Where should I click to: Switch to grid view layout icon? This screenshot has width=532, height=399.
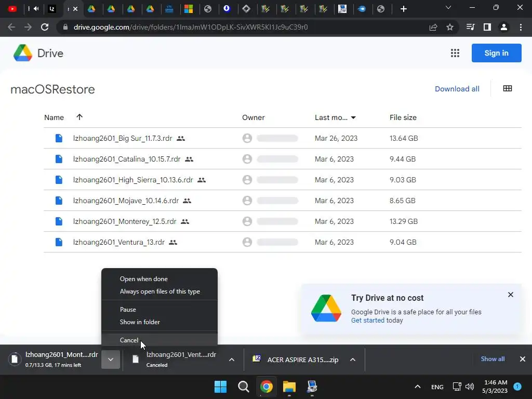507,88
